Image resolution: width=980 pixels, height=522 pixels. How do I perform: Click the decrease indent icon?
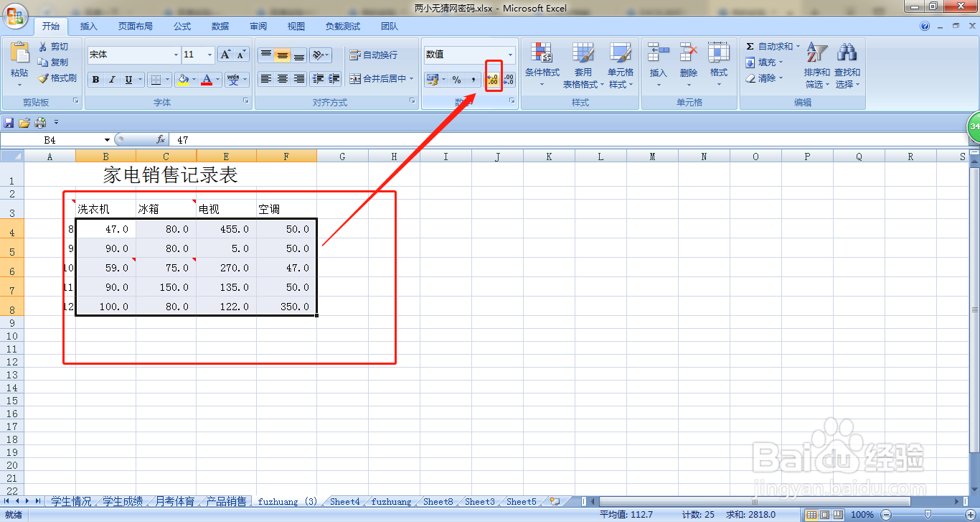tap(318, 79)
